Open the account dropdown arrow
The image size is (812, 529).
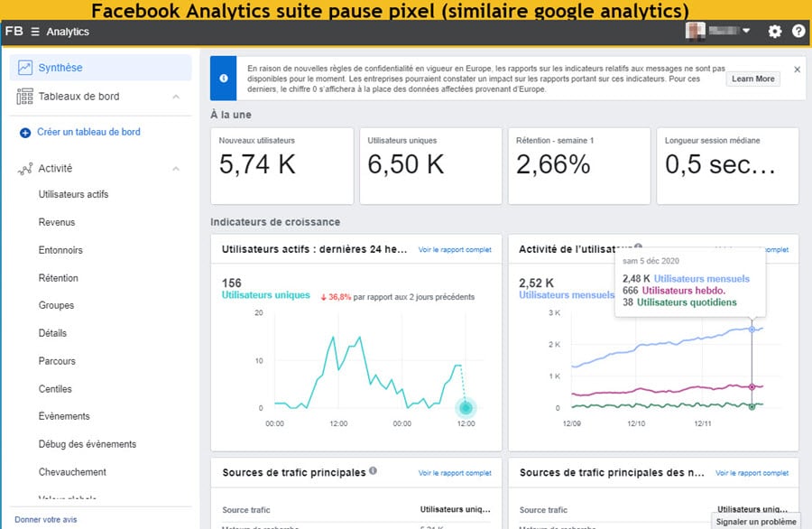click(746, 31)
